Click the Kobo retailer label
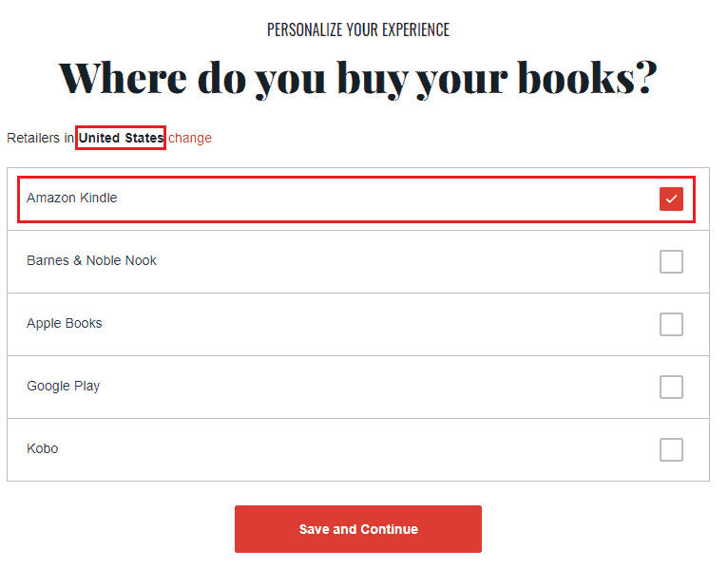The image size is (728, 569). 42,448
